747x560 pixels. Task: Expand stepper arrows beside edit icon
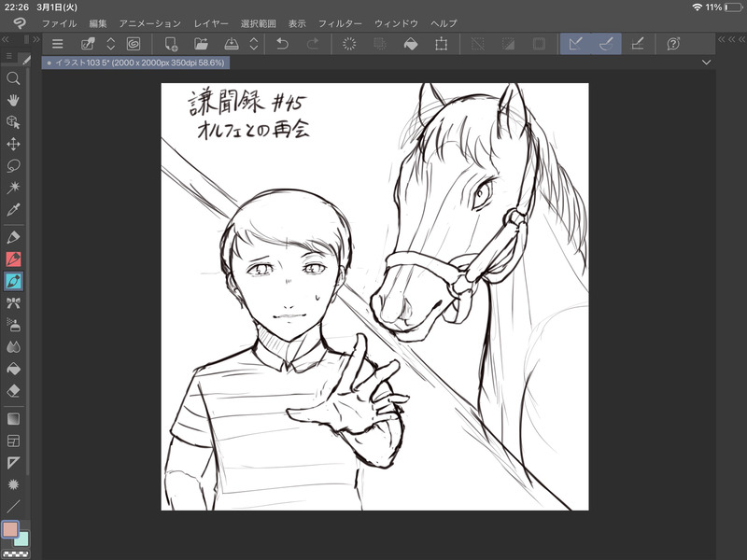point(110,44)
